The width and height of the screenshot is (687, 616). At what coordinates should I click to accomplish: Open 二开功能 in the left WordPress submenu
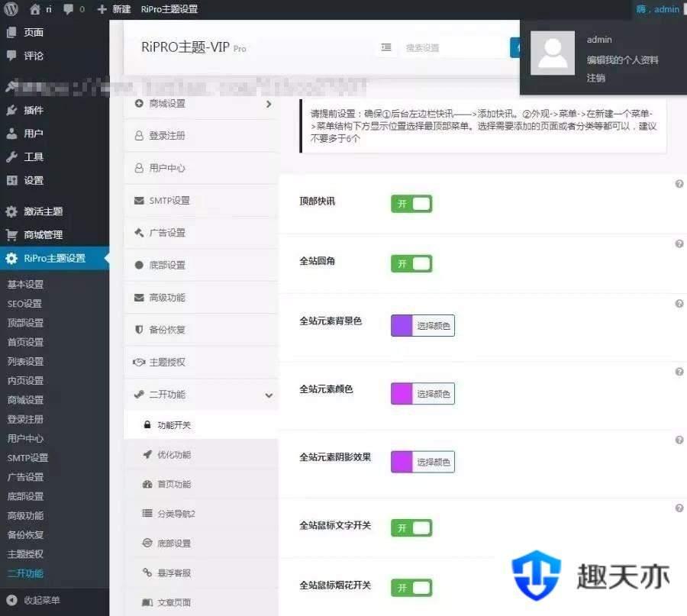coord(25,573)
